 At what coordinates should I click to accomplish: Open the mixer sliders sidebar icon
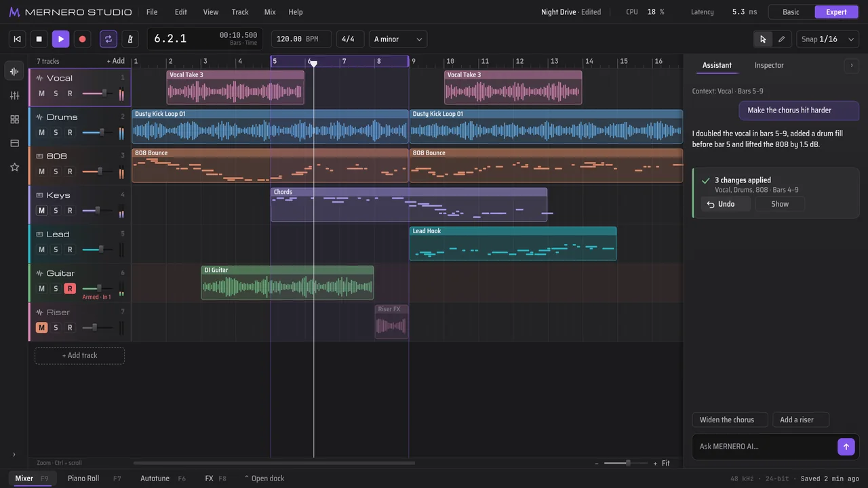point(14,96)
